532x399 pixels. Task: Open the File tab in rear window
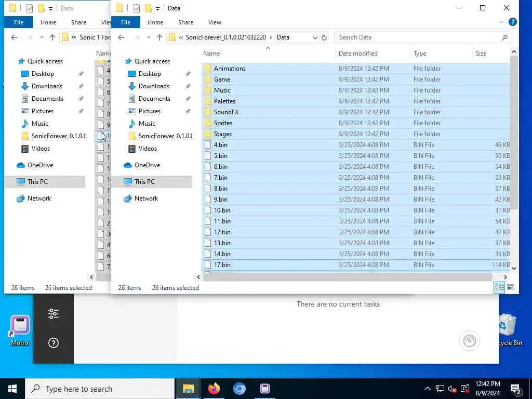click(19, 22)
